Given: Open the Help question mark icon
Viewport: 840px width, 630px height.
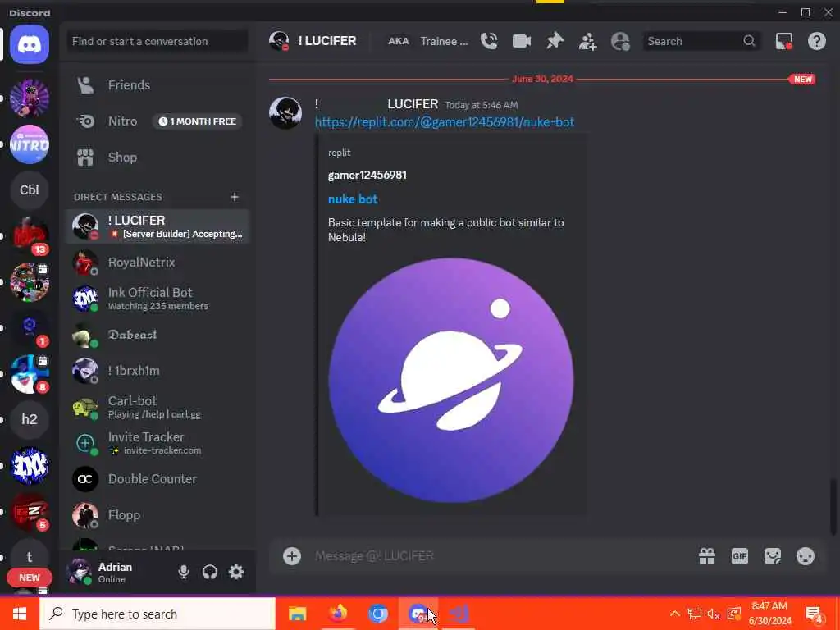Looking at the screenshot, I should pos(816,41).
